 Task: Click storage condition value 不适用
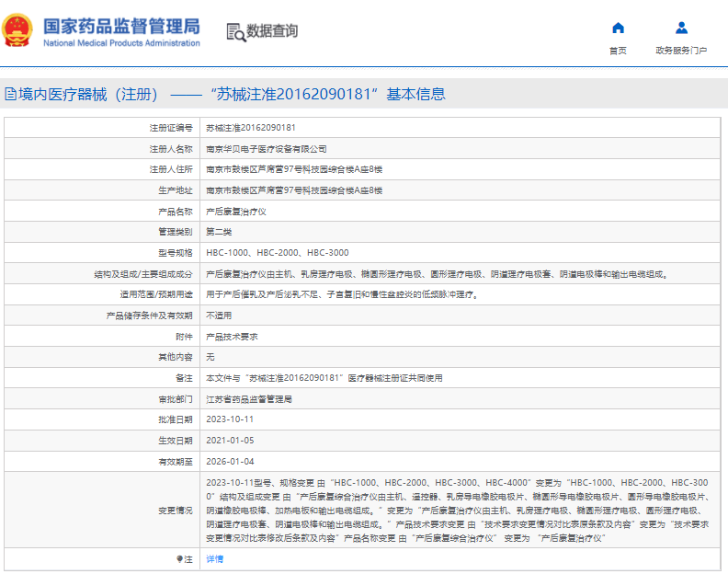pos(219,316)
